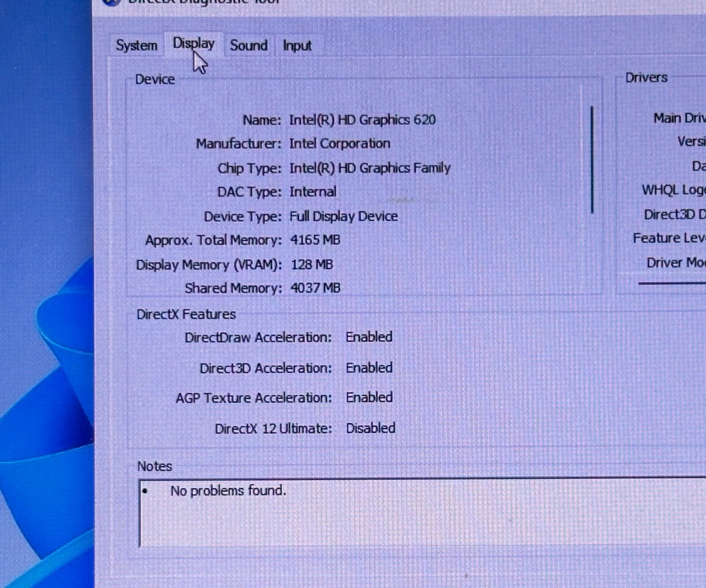Click 'Intel(R) HD Graphics Family' chip type

(x=370, y=168)
